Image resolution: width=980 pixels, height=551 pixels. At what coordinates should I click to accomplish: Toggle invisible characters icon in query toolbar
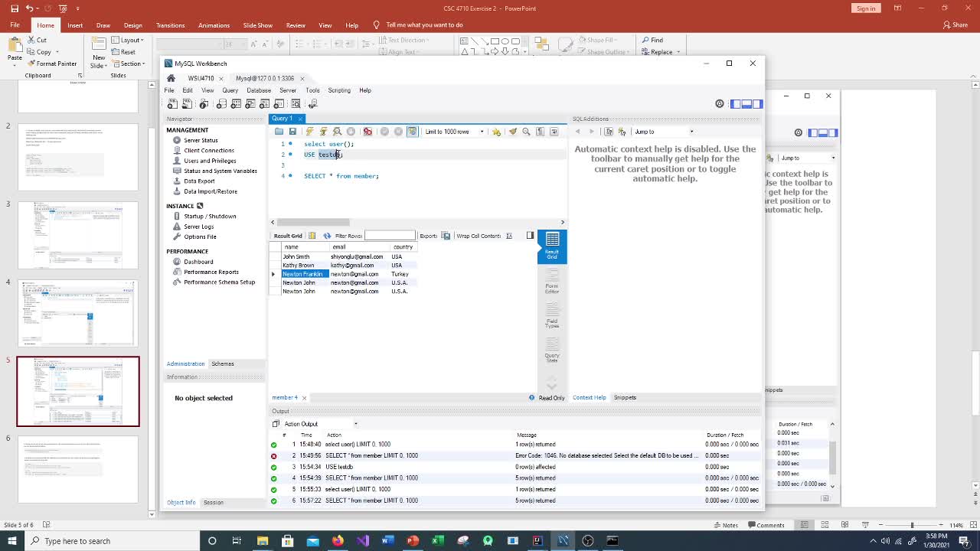(x=540, y=132)
